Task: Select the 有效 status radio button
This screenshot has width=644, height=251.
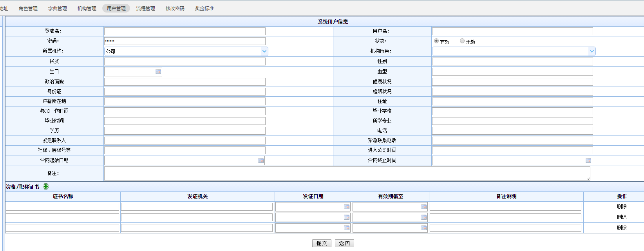Action: tap(436, 41)
